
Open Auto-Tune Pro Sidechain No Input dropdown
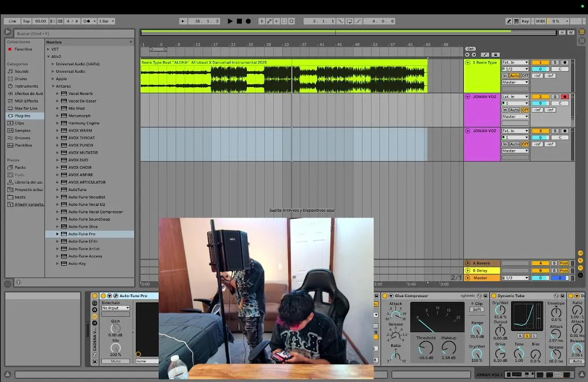(x=116, y=308)
